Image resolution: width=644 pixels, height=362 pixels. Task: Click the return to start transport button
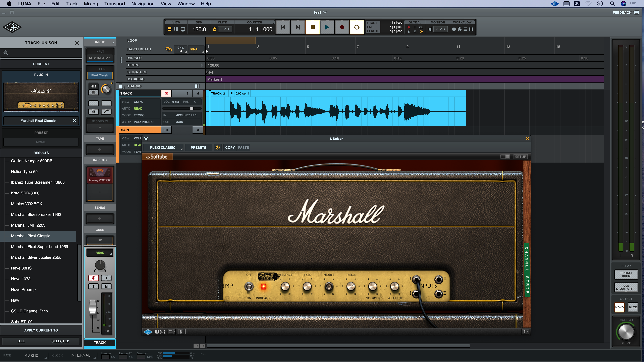click(283, 27)
